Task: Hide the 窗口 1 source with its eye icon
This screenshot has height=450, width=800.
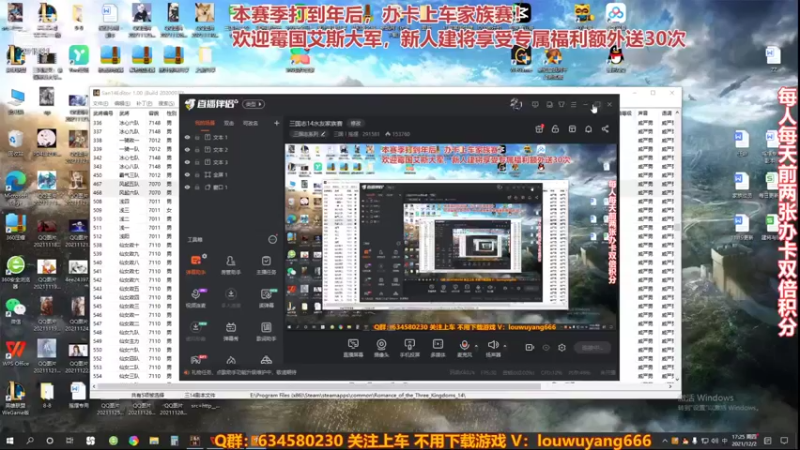Action: pos(187,187)
